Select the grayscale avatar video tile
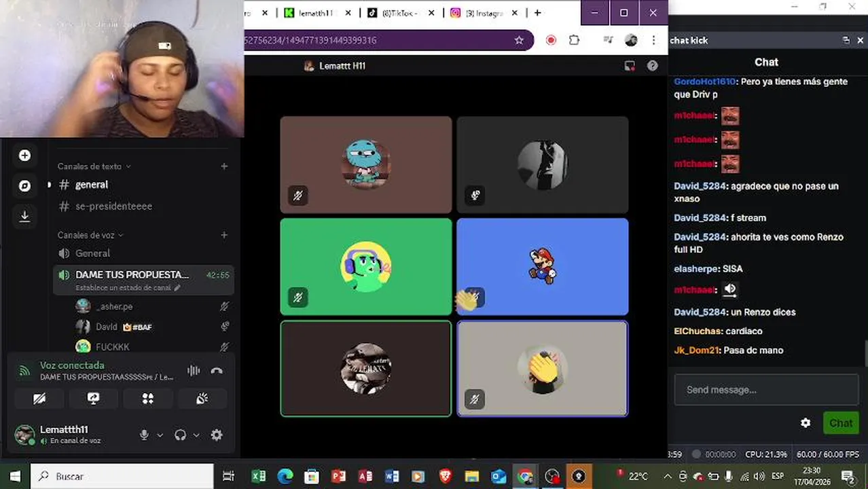The image size is (868, 489). 543,164
